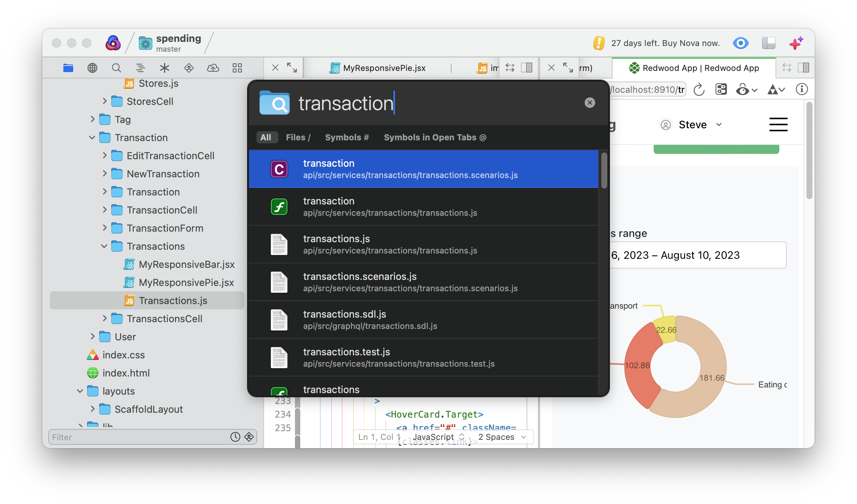Click the editor swap arrows icon
Image resolution: width=857 pixels, height=504 pixels.
(x=510, y=68)
